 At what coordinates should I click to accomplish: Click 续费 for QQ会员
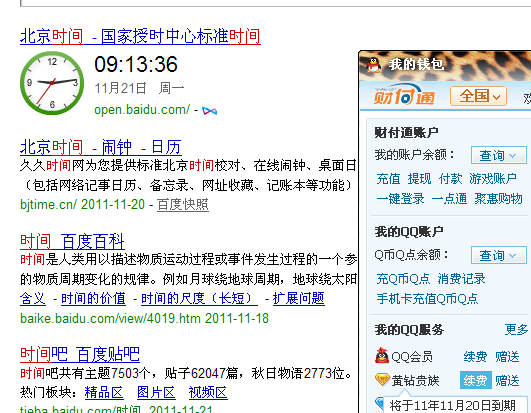[x=475, y=357]
